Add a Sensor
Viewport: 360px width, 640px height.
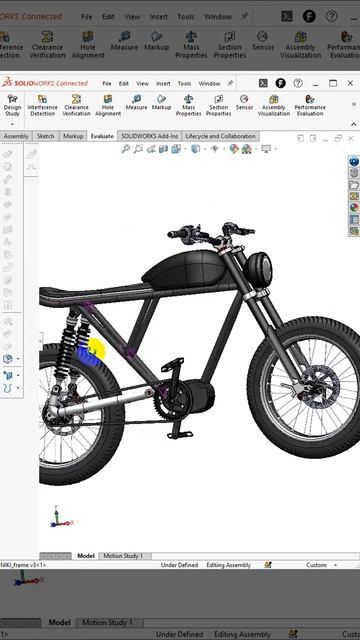tap(244, 102)
